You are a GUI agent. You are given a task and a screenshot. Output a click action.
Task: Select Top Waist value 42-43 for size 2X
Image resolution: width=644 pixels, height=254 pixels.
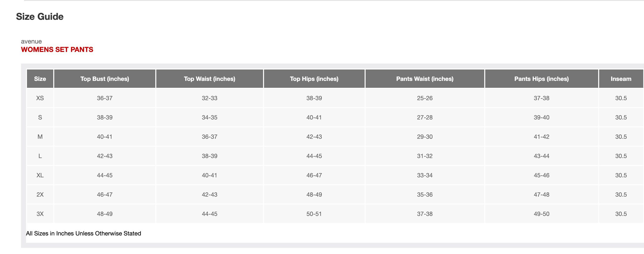210,195
